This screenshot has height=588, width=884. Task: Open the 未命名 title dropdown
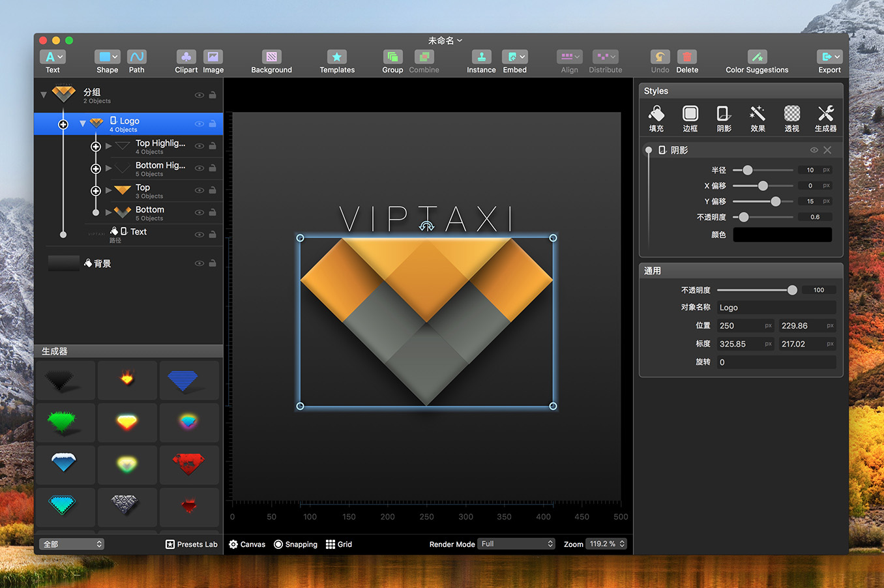[445, 40]
